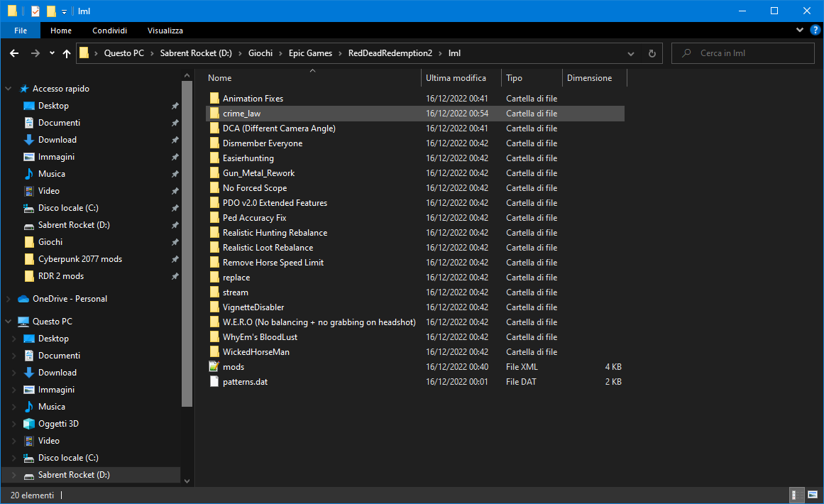Open OneDrive - Personal in sidebar
This screenshot has height=504, width=824.
click(70, 299)
